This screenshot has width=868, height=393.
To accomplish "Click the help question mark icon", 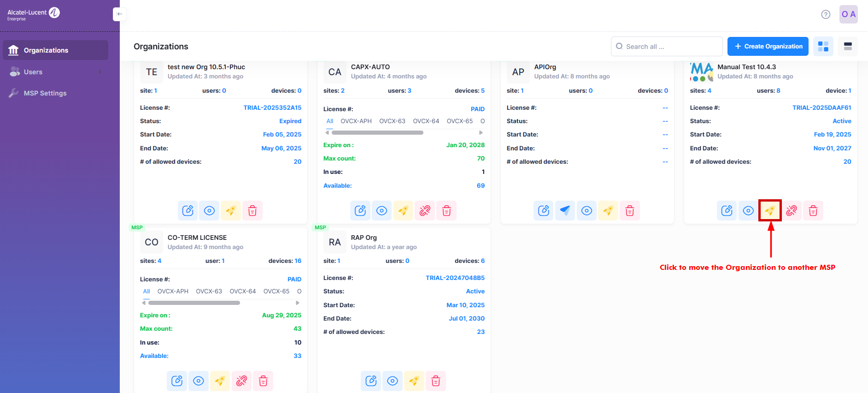I will point(826,14).
